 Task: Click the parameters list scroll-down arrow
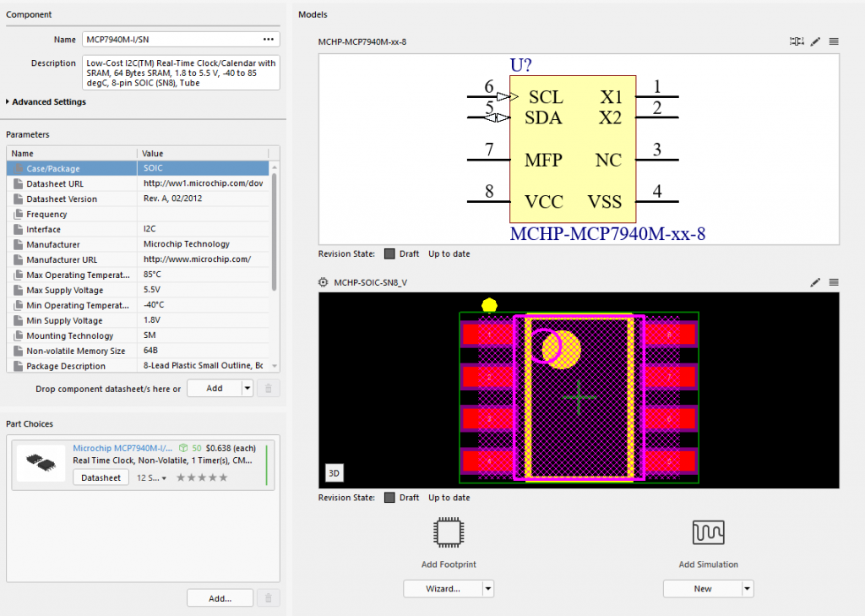(x=275, y=366)
